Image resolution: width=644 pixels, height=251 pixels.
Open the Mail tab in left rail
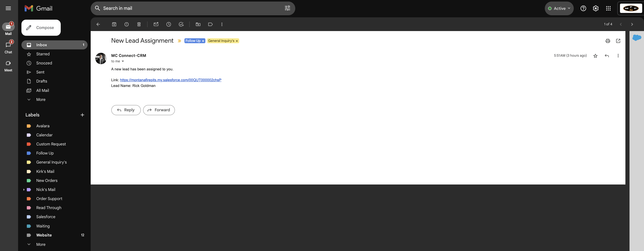click(8, 29)
